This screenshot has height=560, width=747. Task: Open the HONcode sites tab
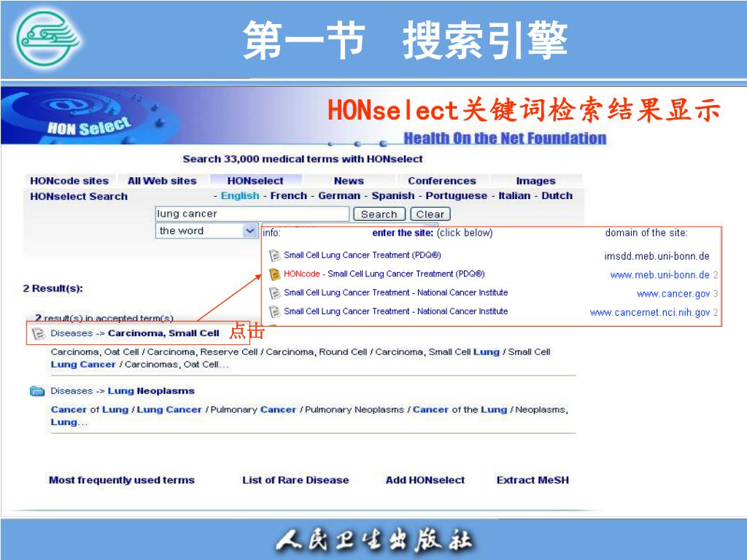(x=69, y=181)
